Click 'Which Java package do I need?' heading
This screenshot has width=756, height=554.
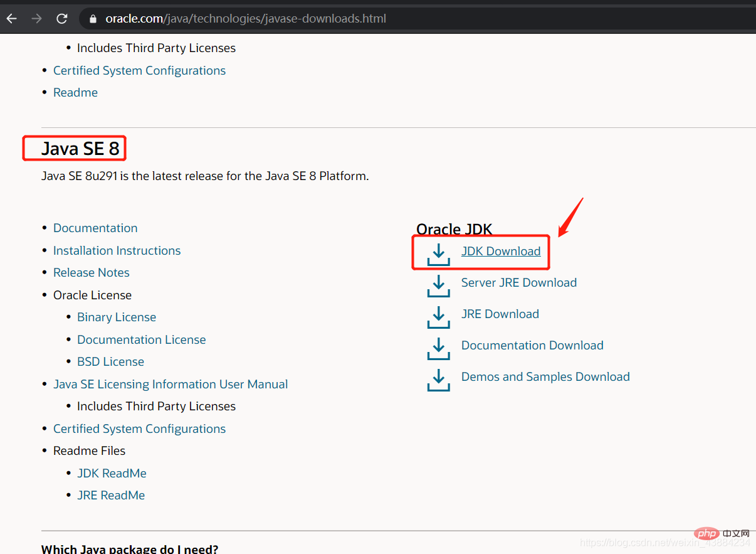click(x=130, y=549)
